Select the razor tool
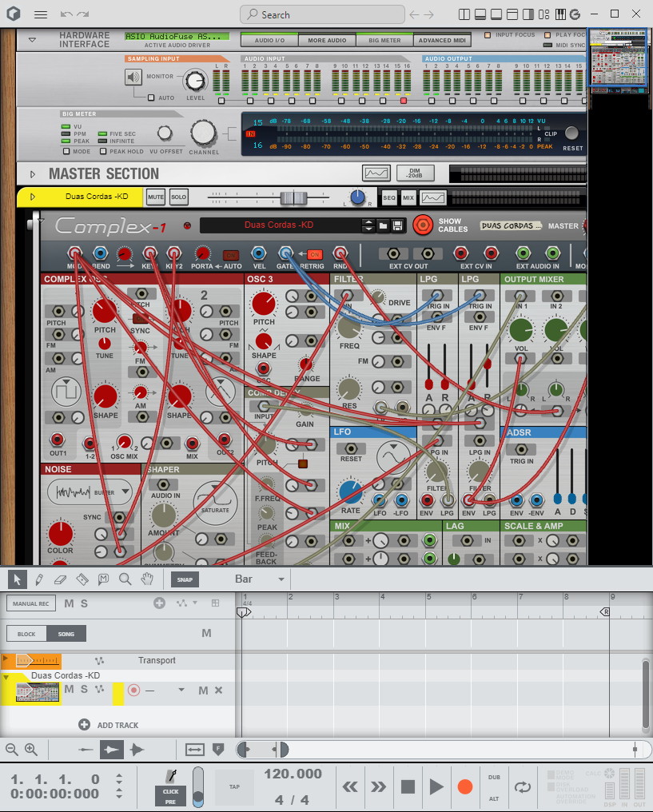The width and height of the screenshot is (653, 812). (82, 579)
